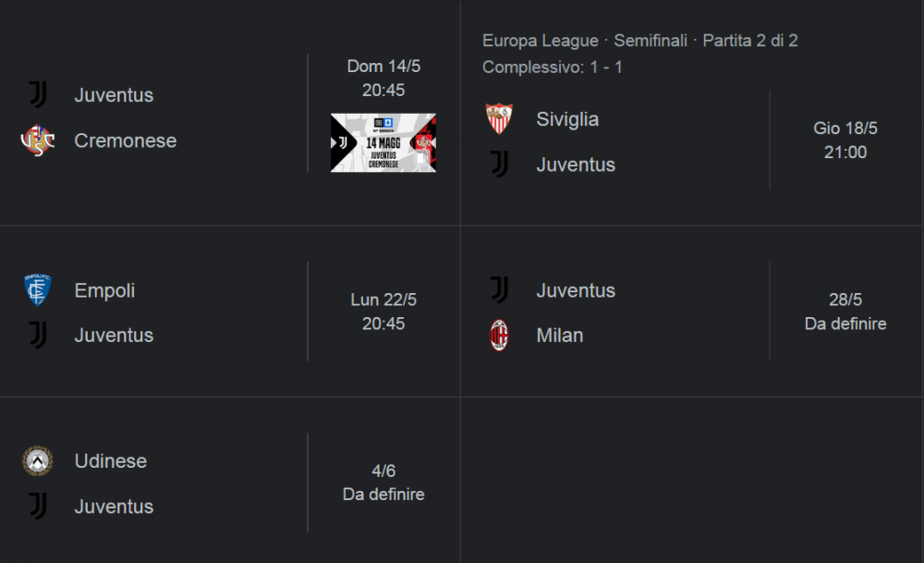Click the Siviglia club crest
924x563 pixels.
(499, 119)
